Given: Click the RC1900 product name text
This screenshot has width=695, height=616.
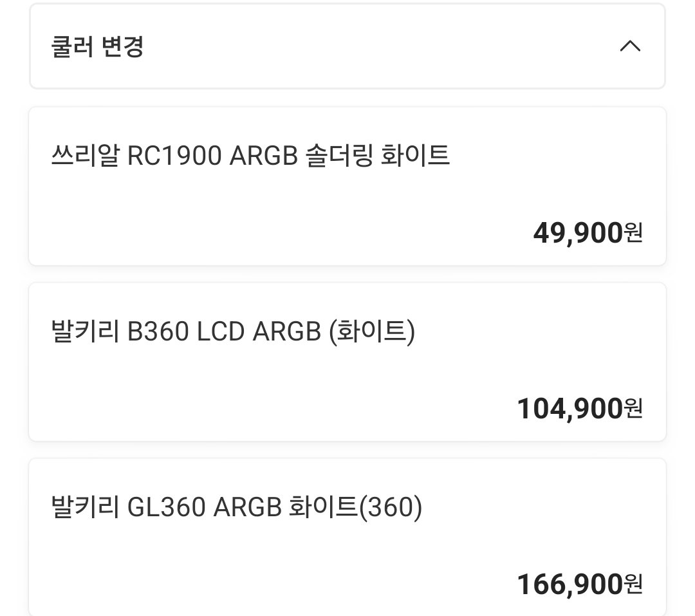Looking at the screenshot, I should click(x=250, y=156).
